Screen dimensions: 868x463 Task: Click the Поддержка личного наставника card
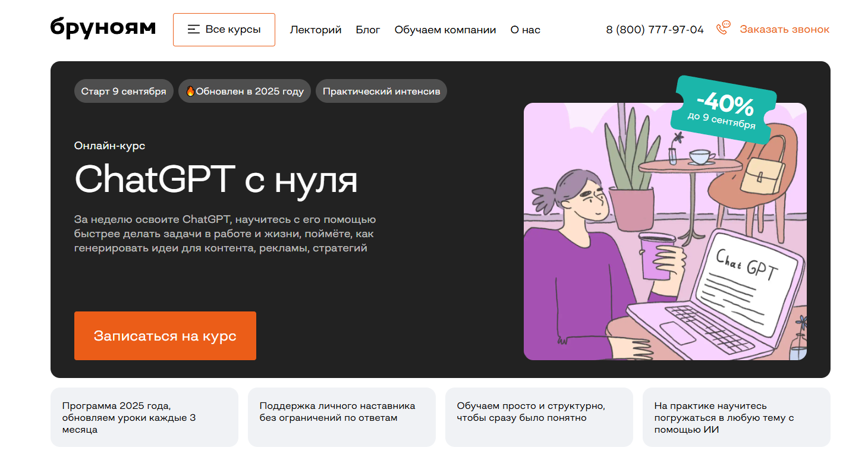tap(342, 417)
